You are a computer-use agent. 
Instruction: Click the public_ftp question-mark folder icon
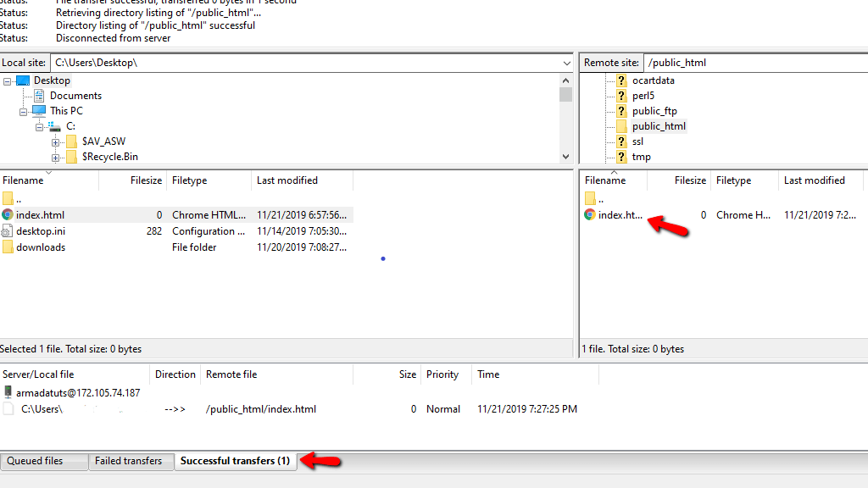(x=621, y=111)
